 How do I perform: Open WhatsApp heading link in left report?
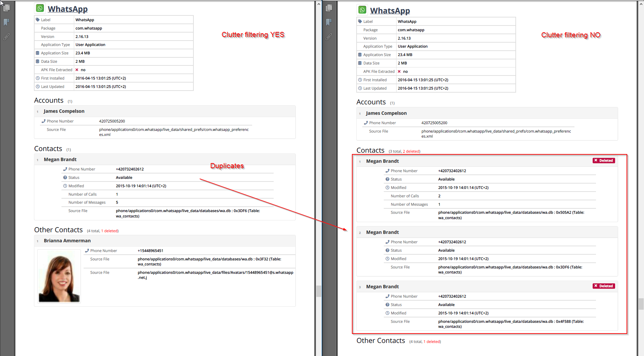tap(67, 9)
